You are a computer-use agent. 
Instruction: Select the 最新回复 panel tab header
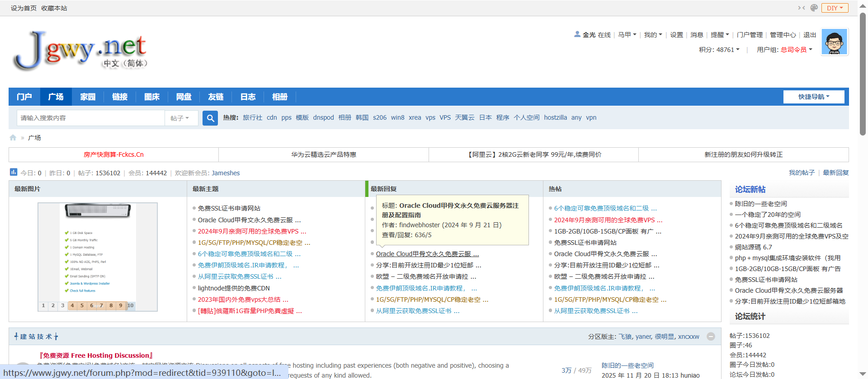[x=384, y=189]
